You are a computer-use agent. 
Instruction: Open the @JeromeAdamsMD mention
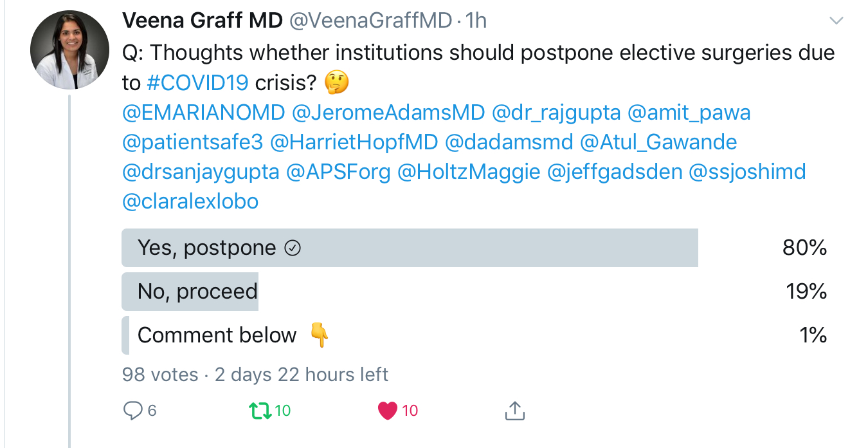tap(388, 113)
